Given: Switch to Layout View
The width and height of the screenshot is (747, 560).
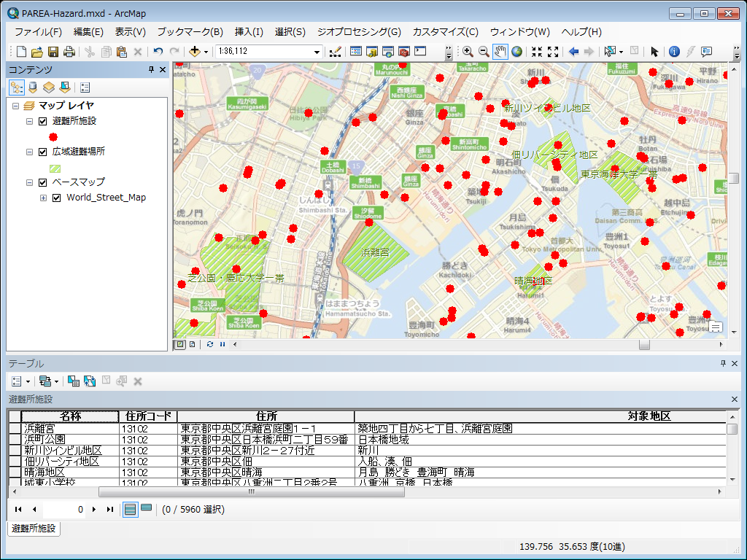Looking at the screenshot, I should 192,344.
